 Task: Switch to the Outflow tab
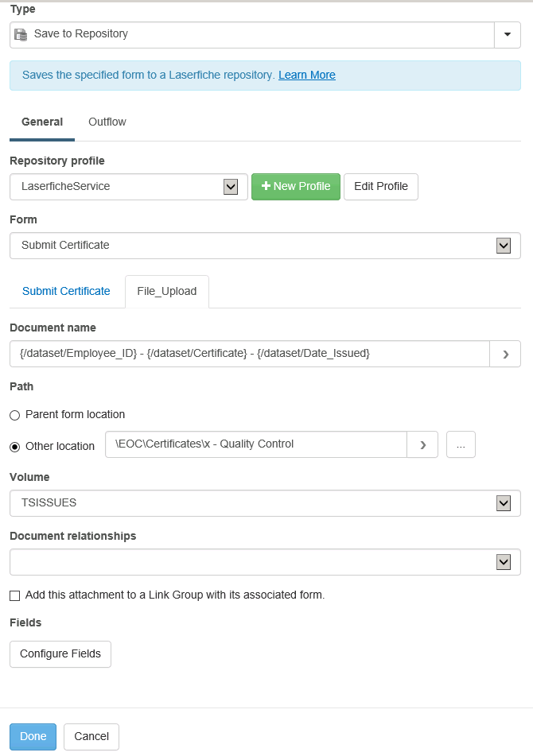107,122
